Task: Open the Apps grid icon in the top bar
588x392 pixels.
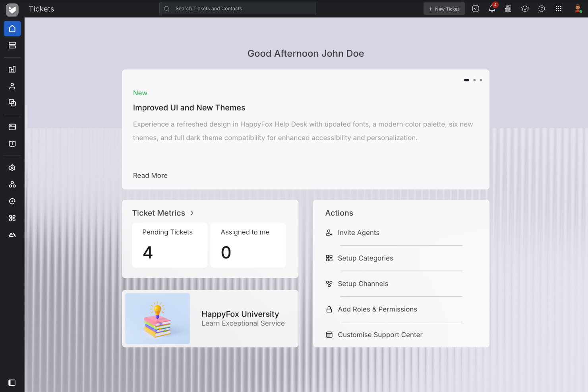Action: click(559, 8)
